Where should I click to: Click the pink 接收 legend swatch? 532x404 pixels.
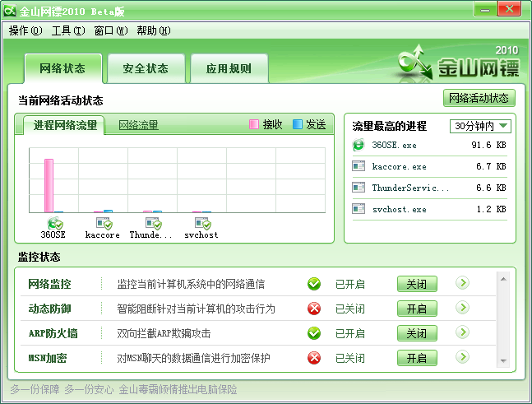tap(254, 124)
